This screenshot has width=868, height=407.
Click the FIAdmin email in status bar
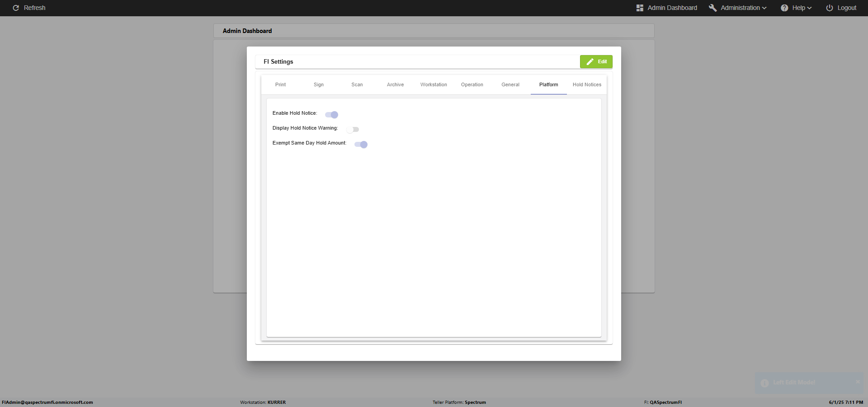tap(47, 402)
